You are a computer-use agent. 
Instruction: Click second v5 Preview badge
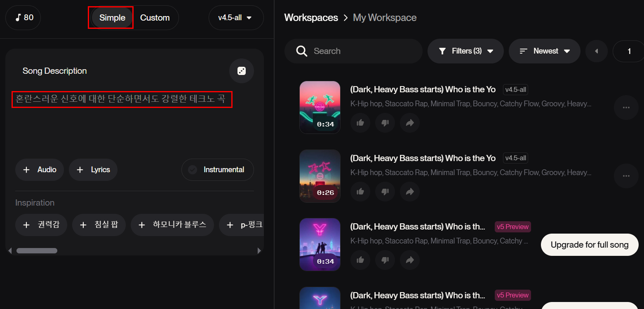point(513,295)
